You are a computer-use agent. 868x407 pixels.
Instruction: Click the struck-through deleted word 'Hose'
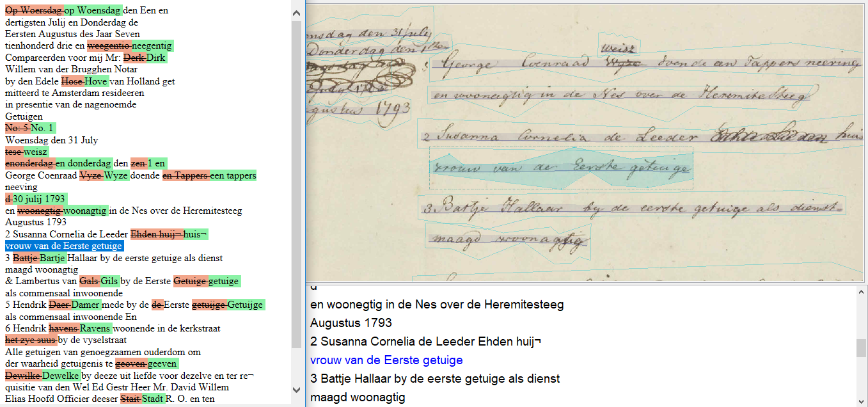(72, 81)
